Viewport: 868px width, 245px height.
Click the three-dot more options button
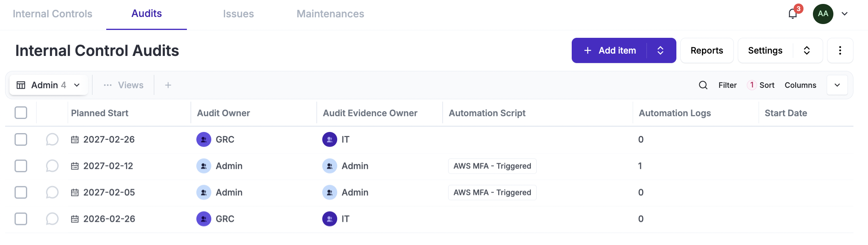coord(840,50)
